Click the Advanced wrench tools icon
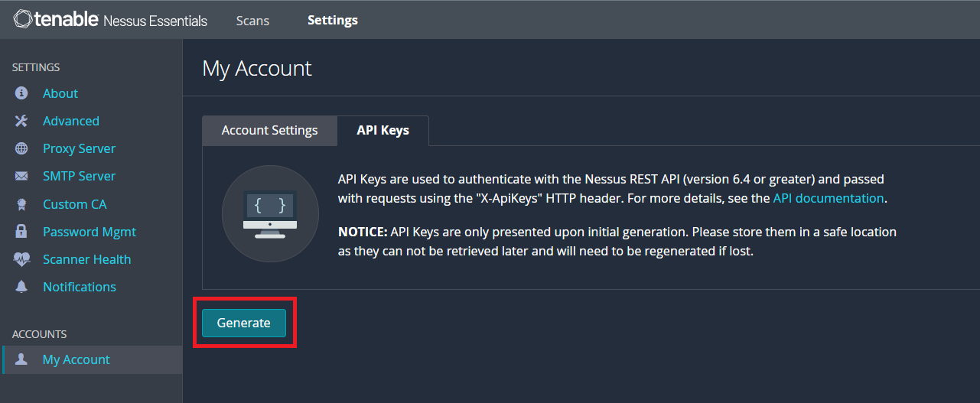Screen dimensions: 980x403 coord(21,121)
